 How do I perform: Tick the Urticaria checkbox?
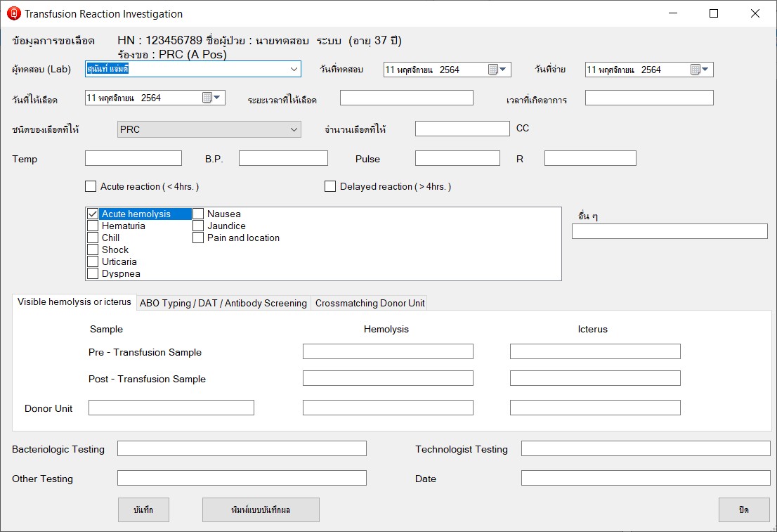(93, 261)
